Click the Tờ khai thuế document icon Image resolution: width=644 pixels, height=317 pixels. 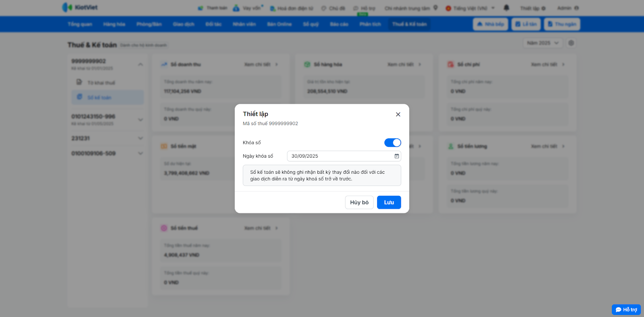pyautogui.click(x=79, y=82)
